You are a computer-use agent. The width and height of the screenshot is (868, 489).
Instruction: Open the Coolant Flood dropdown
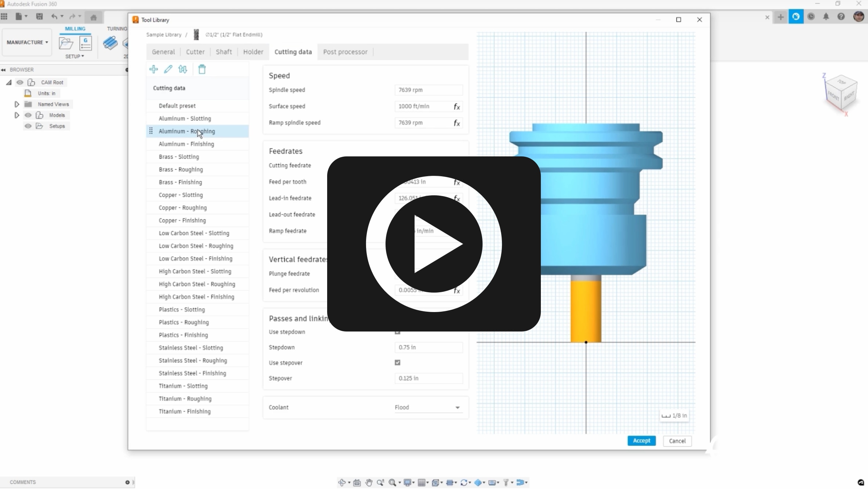pos(428,407)
